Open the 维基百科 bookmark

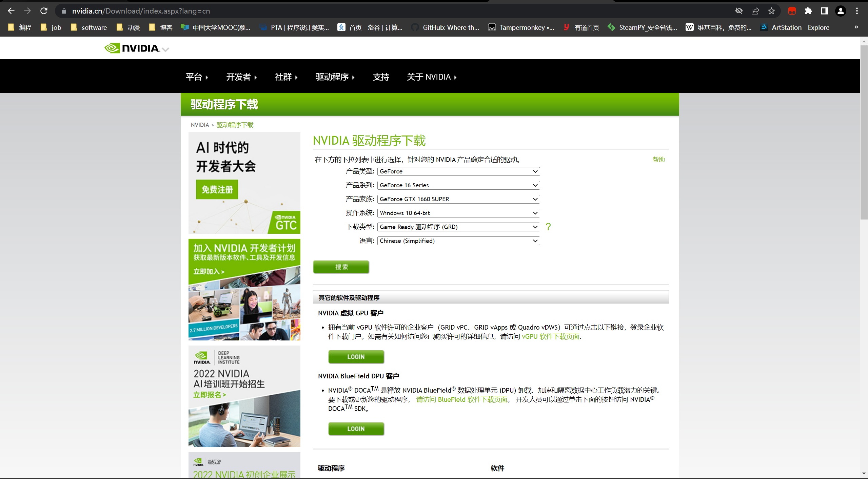[718, 27]
